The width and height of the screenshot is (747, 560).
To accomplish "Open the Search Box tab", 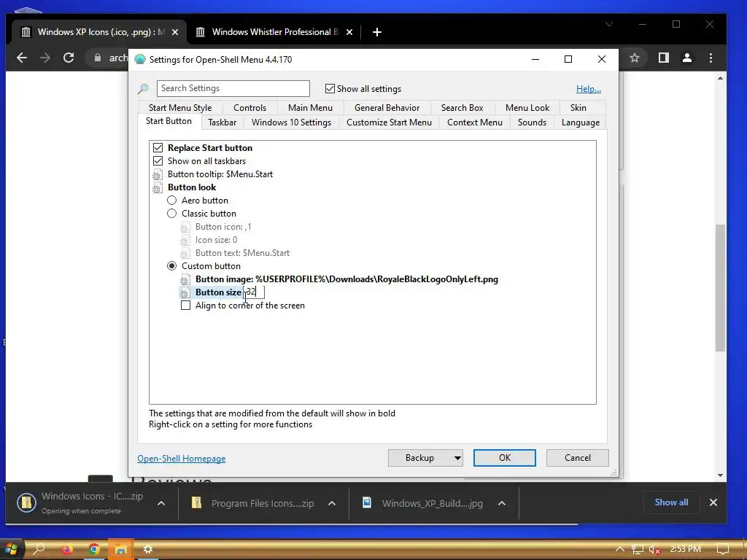I will (x=462, y=108).
